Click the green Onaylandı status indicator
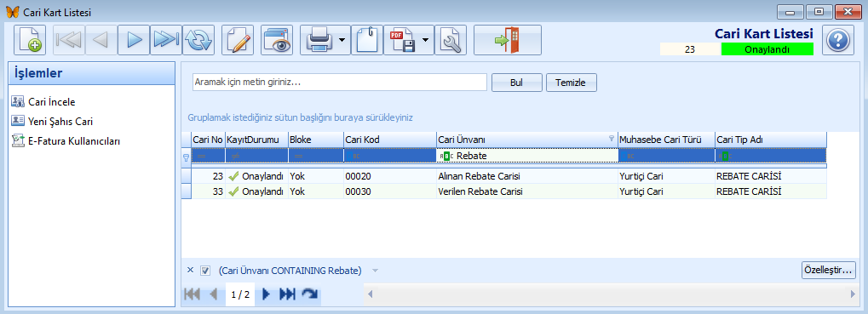868x314 pixels. click(x=767, y=49)
